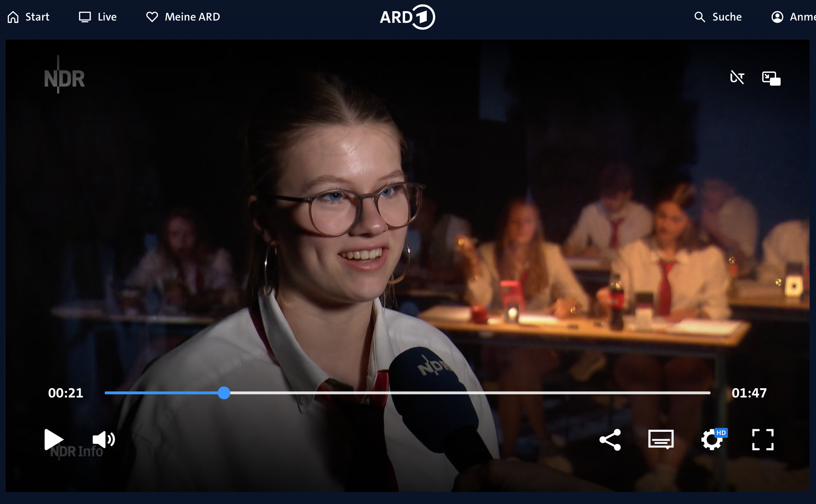
Task: Click the TV screen Live icon
Action: coord(85,17)
